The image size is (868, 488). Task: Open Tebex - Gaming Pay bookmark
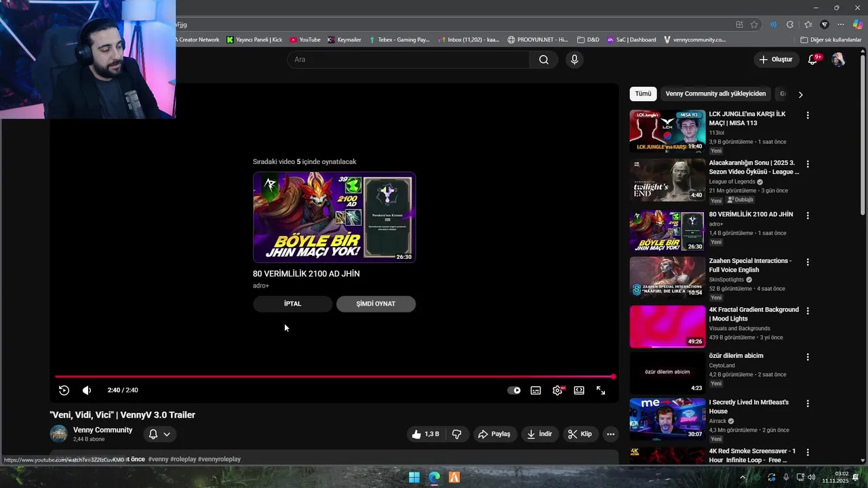(x=399, y=39)
